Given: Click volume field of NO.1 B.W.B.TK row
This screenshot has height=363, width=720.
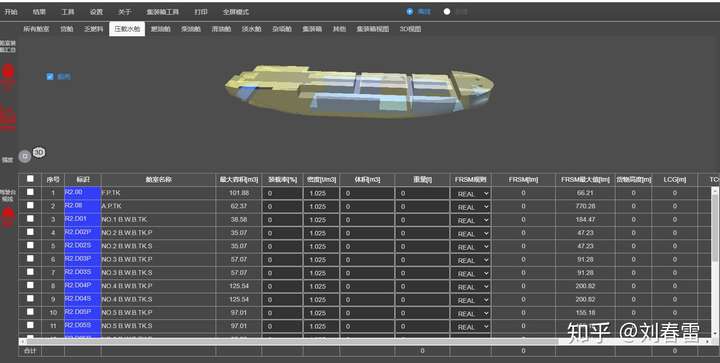Looking at the screenshot, I should [367, 220].
